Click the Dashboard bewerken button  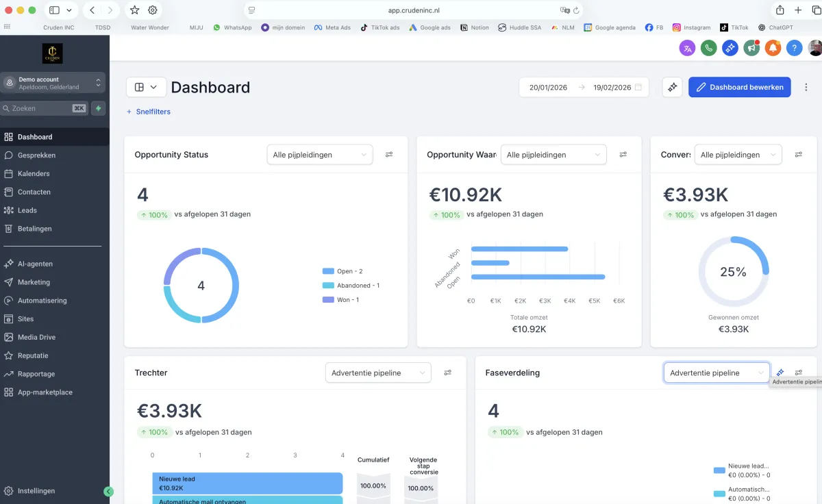tap(739, 88)
